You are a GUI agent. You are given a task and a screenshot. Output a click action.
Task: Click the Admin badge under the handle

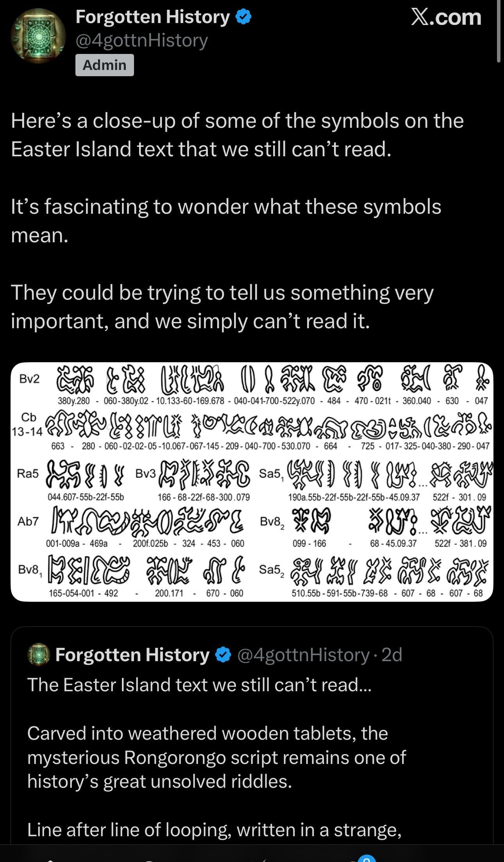click(104, 65)
